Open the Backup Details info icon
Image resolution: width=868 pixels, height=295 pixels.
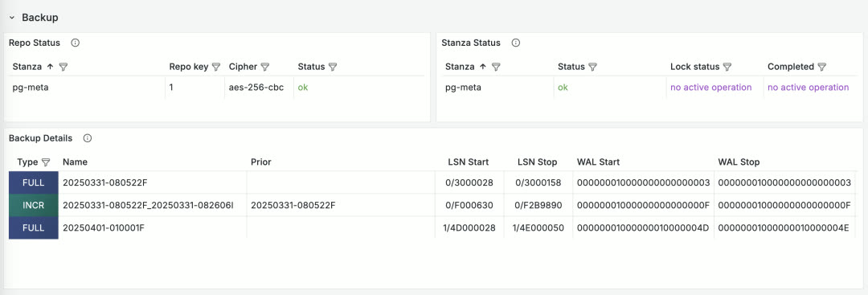click(x=87, y=138)
